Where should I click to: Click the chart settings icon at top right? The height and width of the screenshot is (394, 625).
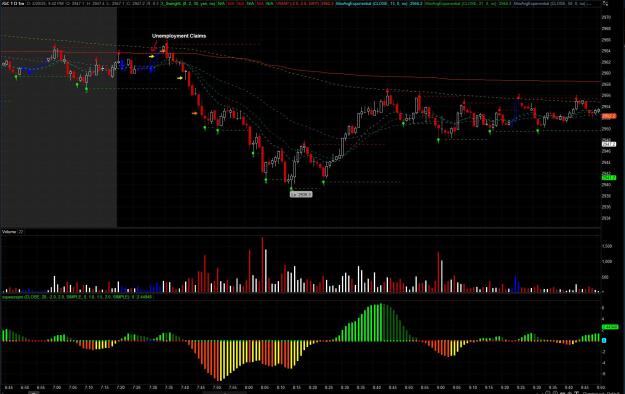[605, 3]
